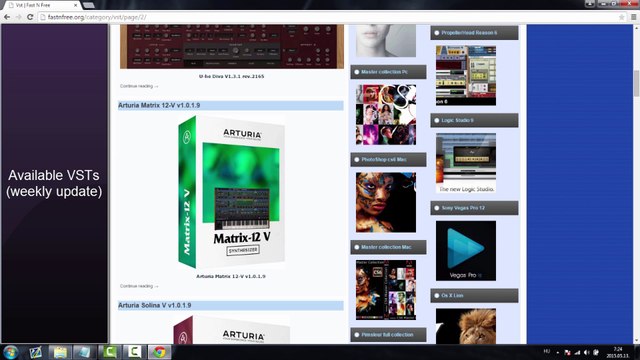Reload the page with the refresh icon

click(30, 17)
